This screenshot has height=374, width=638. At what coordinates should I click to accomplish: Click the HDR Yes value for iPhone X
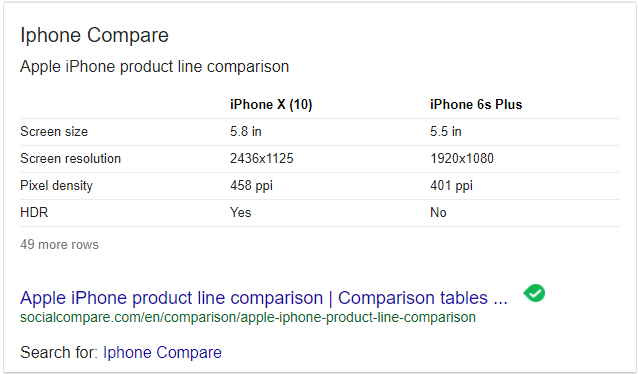[x=240, y=212]
